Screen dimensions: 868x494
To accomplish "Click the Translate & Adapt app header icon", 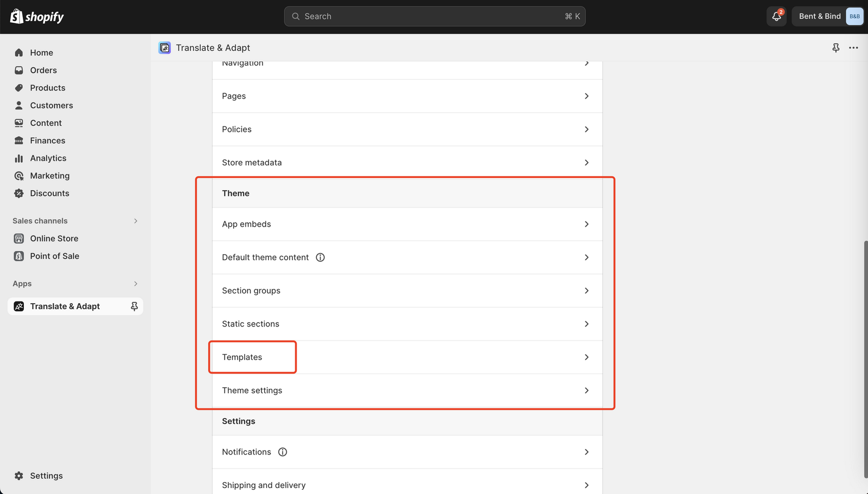I will pos(164,48).
